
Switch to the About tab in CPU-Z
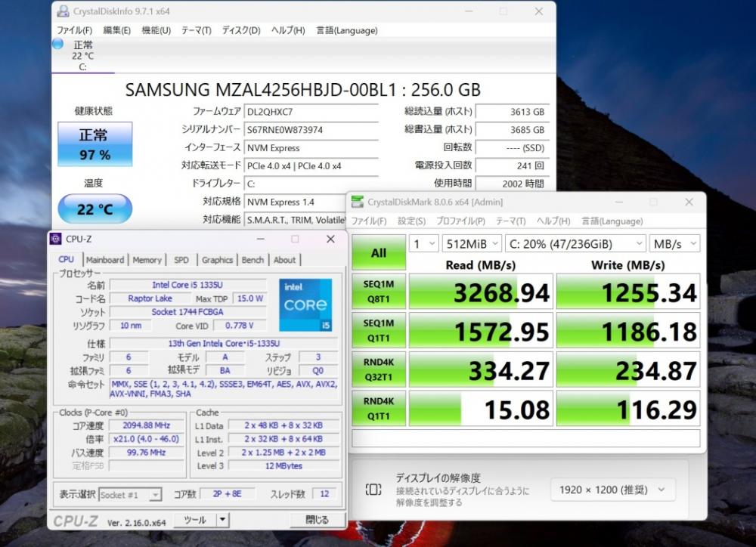(284, 260)
